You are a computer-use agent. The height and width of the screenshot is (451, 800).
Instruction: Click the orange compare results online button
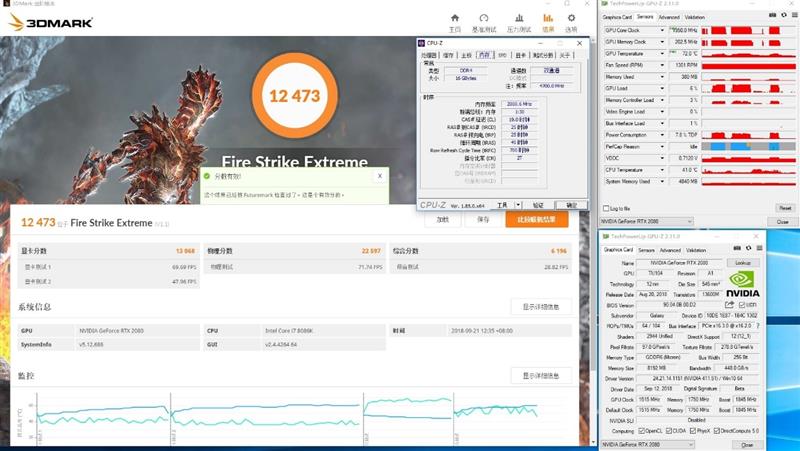[537, 219]
